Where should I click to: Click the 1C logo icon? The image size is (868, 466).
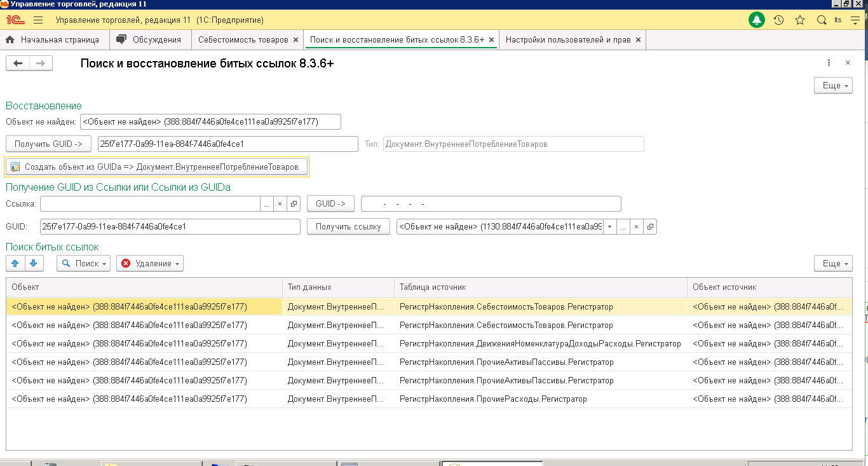click(14, 20)
